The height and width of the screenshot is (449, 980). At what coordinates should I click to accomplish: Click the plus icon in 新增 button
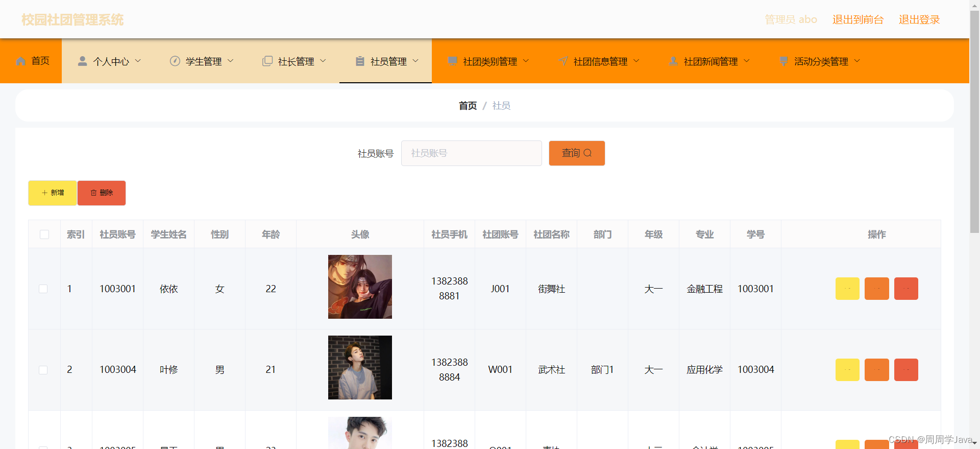(44, 193)
